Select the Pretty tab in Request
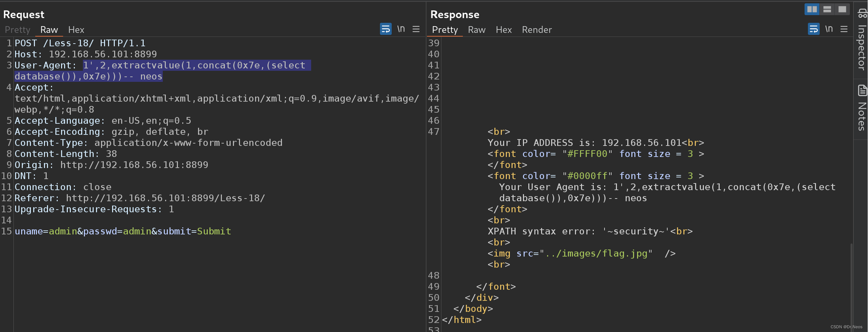The height and width of the screenshot is (332, 868). click(x=17, y=30)
